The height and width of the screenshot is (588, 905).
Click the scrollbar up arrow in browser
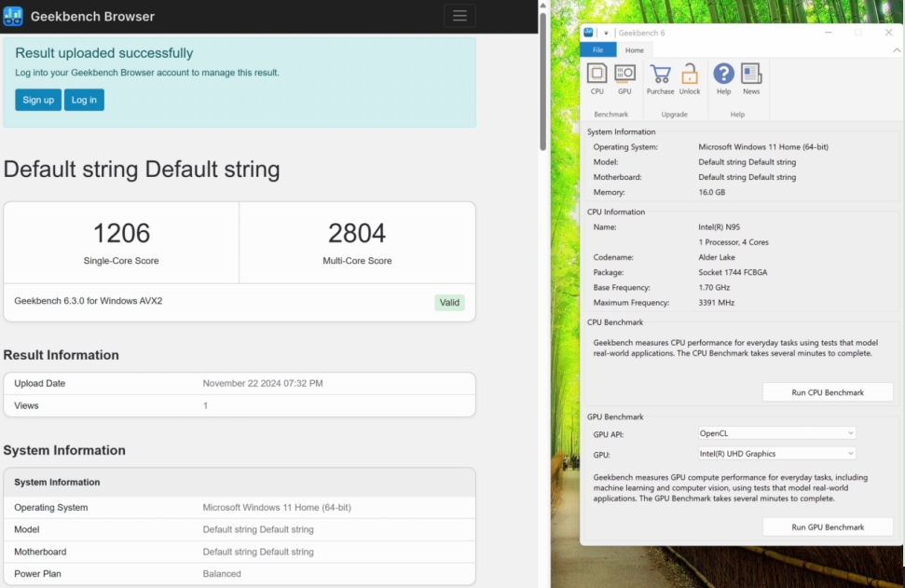pos(542,6)
